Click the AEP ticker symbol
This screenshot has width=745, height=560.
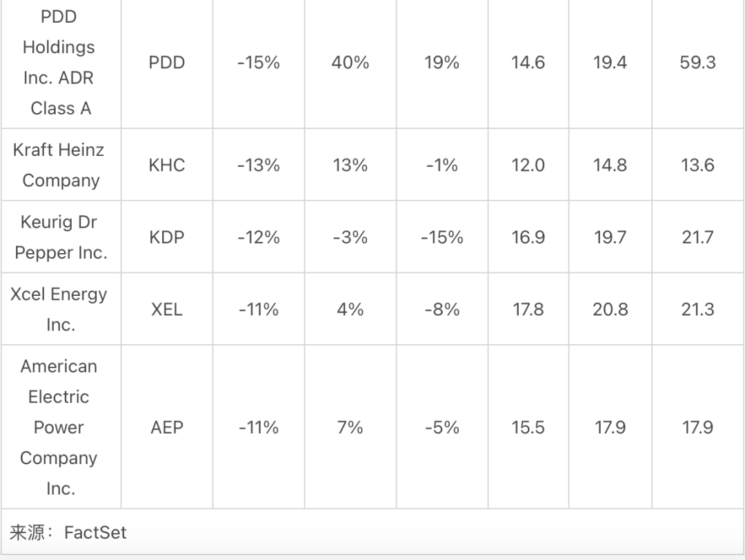[167, 428]
